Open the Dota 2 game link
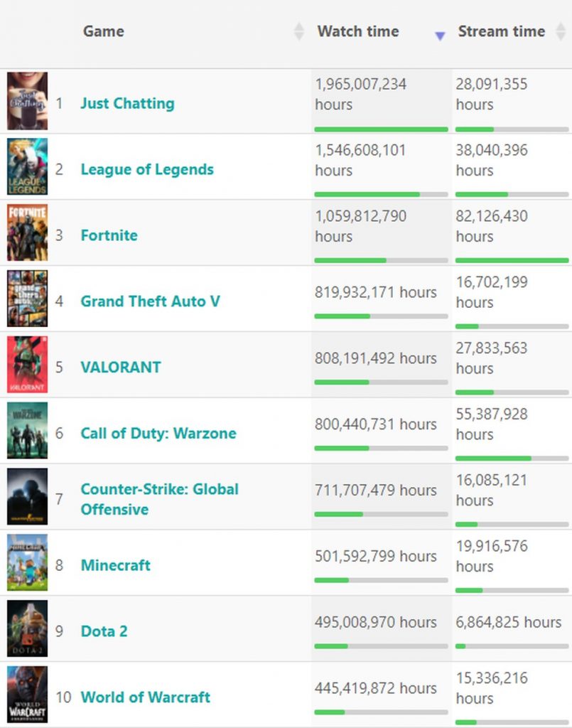 coord(104,631)
